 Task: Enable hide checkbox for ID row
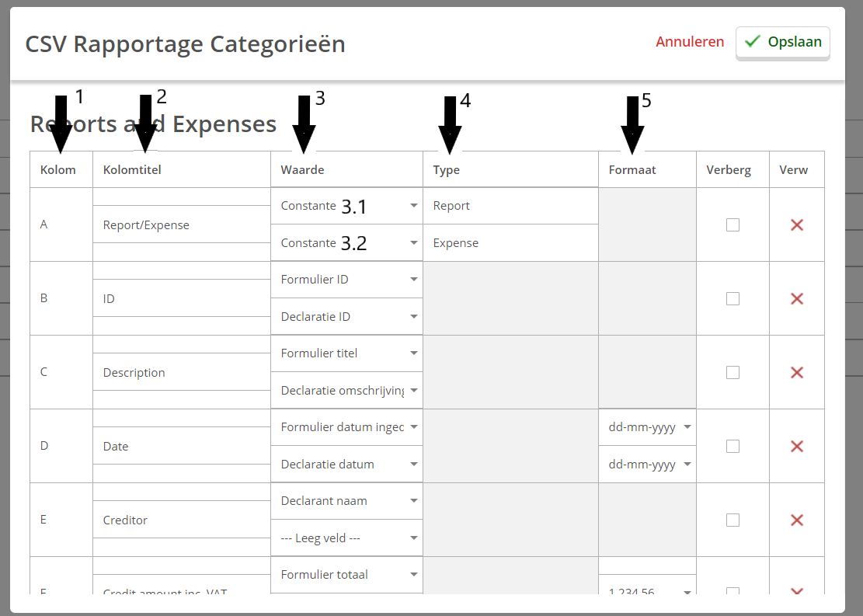pyautogui.click(x=733, y=298)
